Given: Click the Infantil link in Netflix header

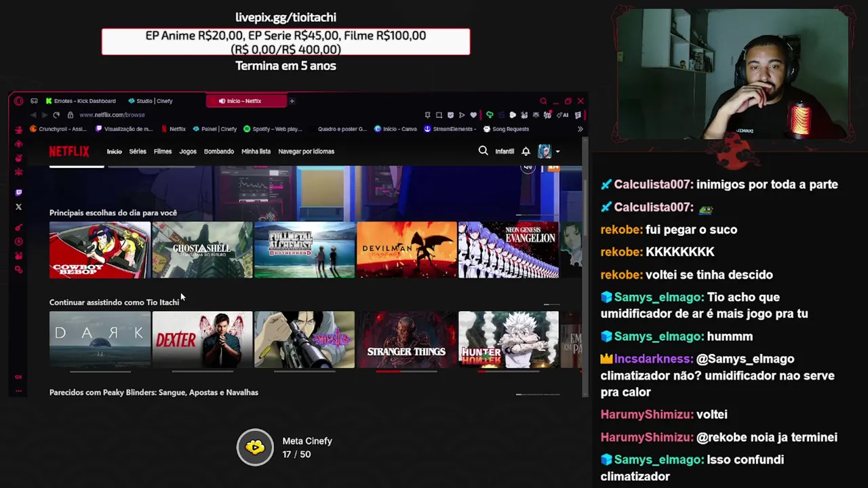Looking at the screenshot, I should click(x=505, y=151).
